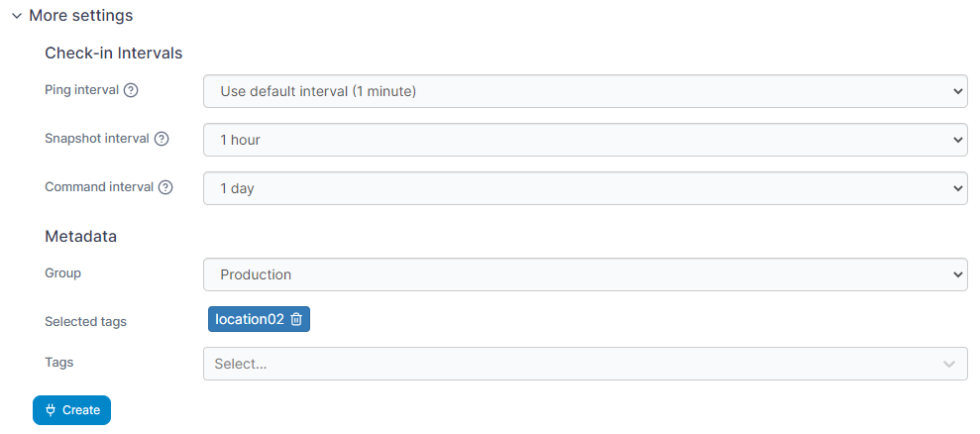980x434 pixels.
Task: Click the Group field label
Action: (x=62, y=272)
